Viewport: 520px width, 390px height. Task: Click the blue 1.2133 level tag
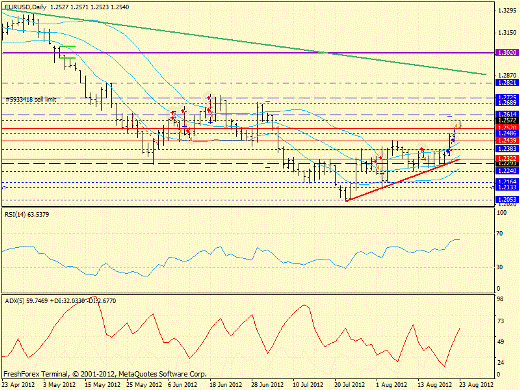(506, 187)
